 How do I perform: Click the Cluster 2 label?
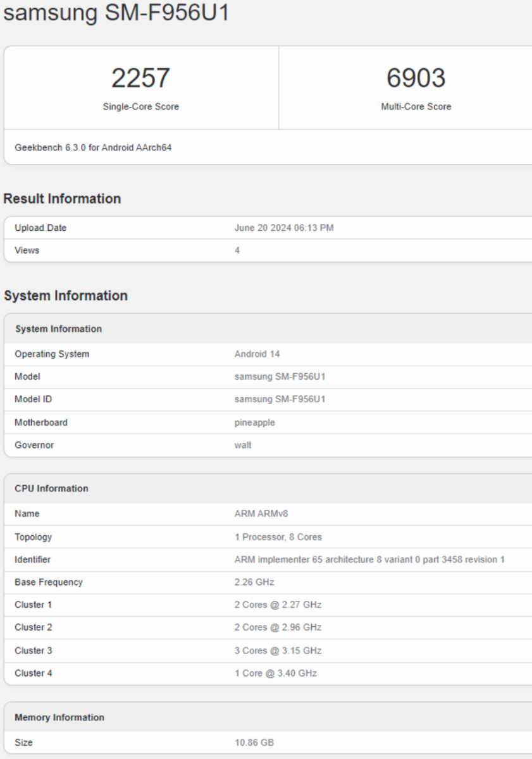point(34,627)
